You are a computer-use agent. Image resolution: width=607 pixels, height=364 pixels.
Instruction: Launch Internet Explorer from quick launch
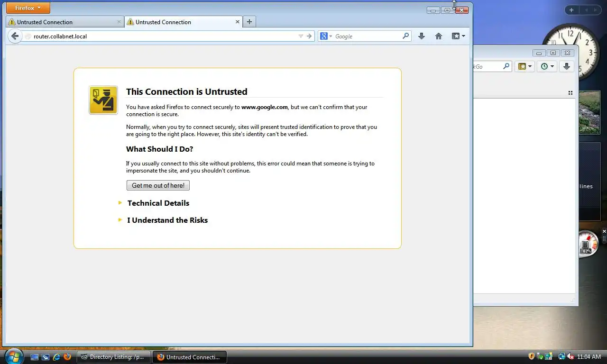coord(56,357)
